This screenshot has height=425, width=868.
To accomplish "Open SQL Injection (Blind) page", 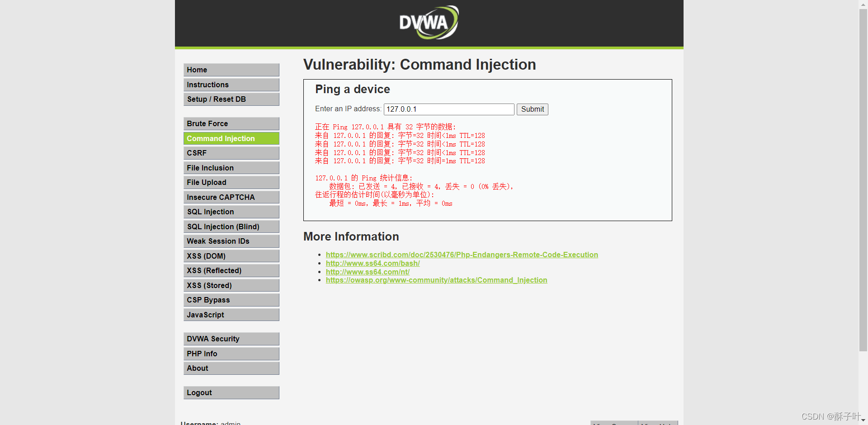I will [x=231, y=227].
